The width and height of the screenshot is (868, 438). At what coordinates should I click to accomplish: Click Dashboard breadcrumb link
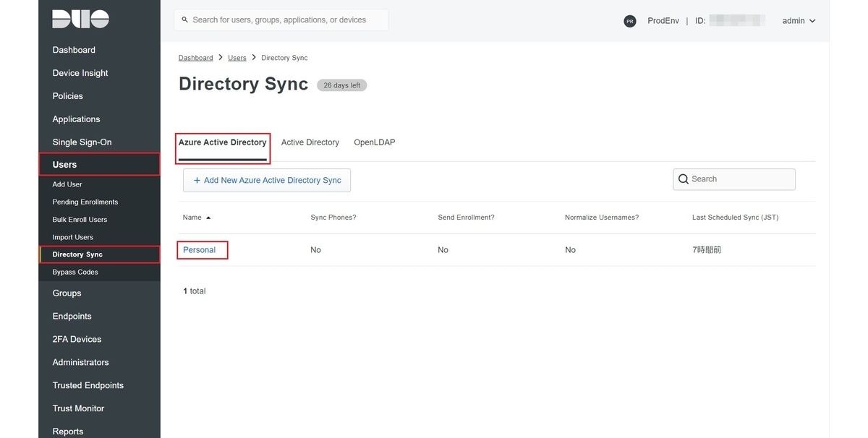pos(196,58)
